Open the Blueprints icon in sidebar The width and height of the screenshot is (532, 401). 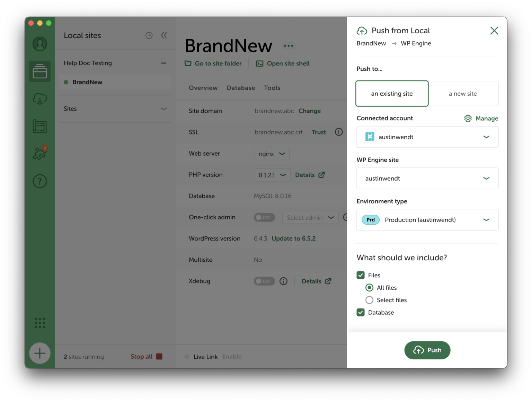click(x=40, y=126)
